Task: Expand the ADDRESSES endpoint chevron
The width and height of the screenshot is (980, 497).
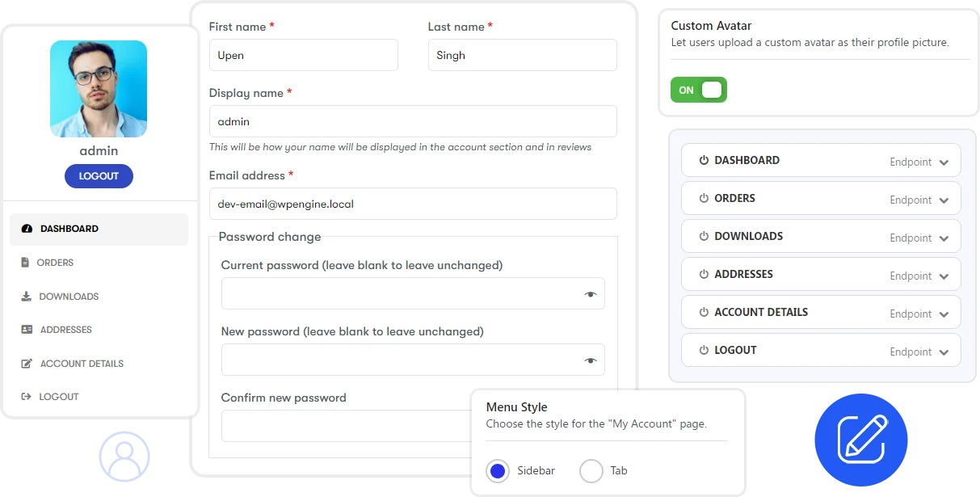Action: (944, 276)
